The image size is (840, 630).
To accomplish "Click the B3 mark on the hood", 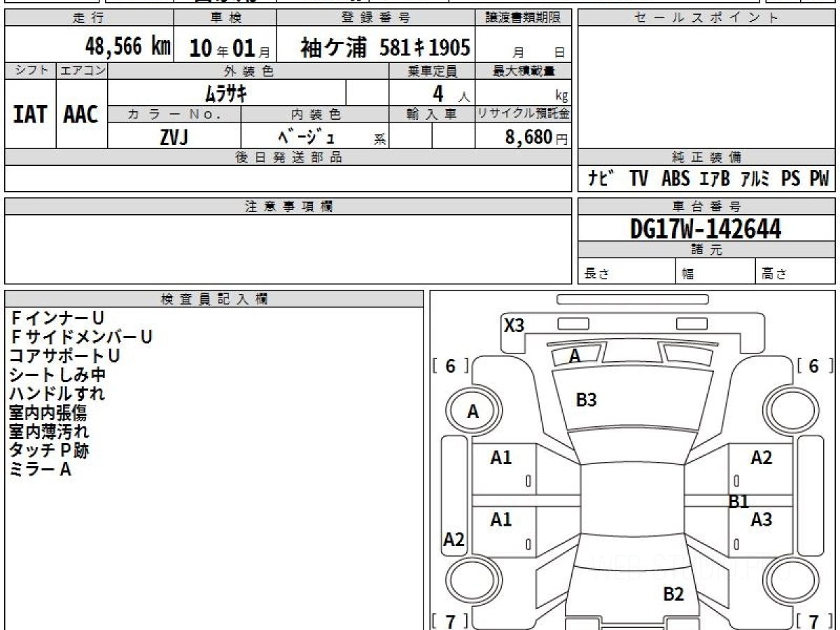I will click(x=586, y=400).
